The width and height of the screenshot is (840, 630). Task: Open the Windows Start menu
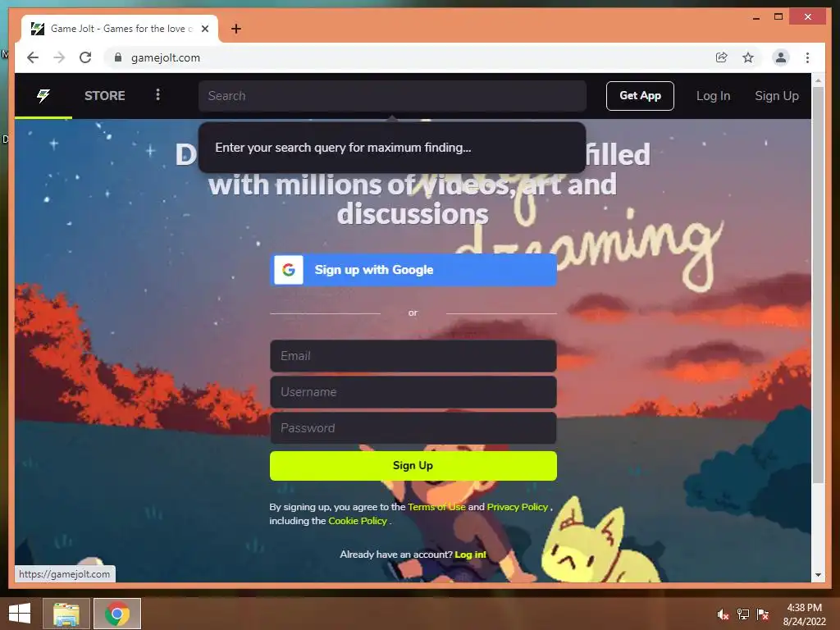pyautogui.click(x=20, y=614)
